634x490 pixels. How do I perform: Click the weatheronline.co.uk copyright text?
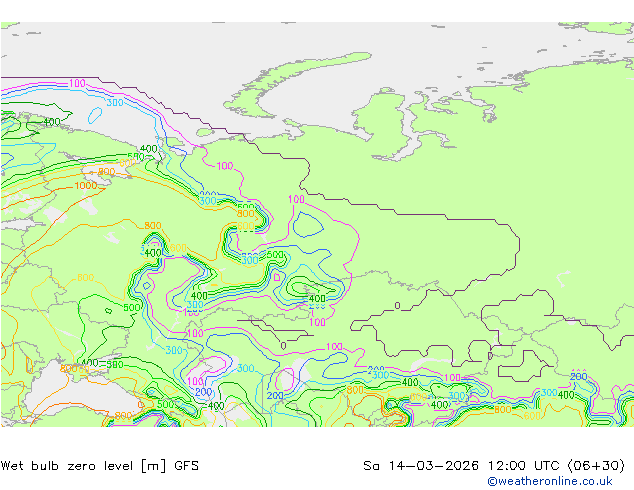click(550, 481)
